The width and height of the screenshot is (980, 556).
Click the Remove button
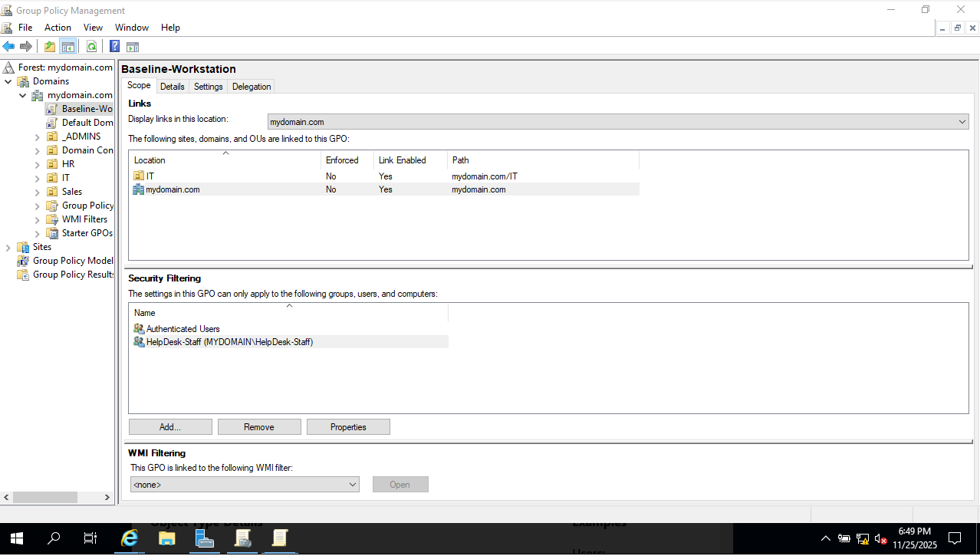tap(258, 427)
